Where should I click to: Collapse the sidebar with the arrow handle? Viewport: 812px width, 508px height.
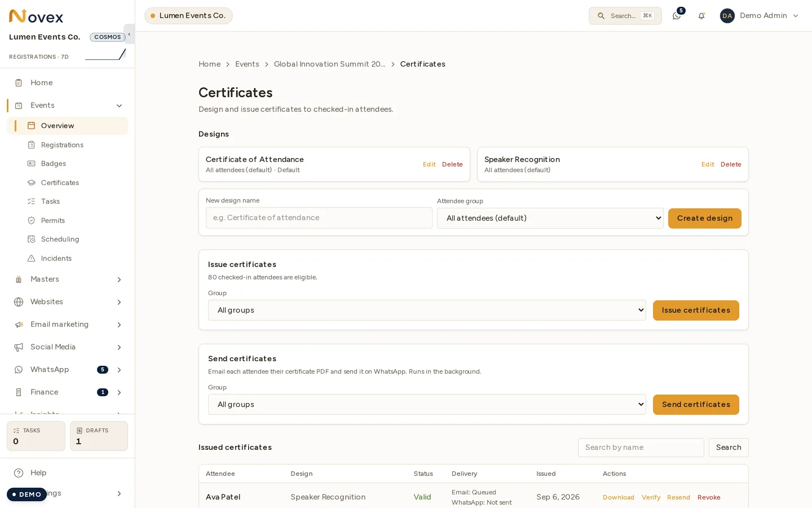point(129,34)
